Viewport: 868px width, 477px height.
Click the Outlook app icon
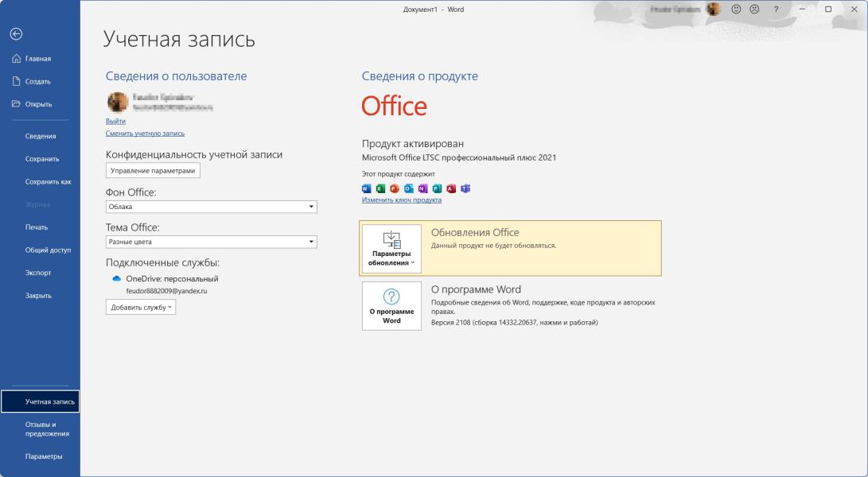point(408,188)
